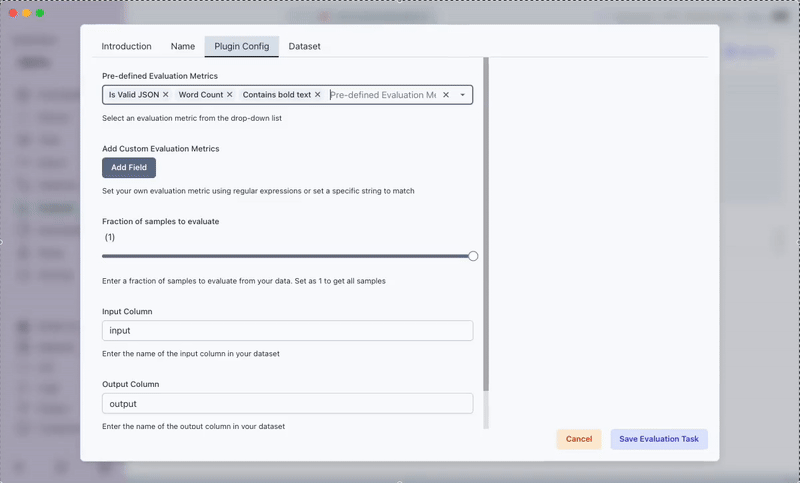Focus the Input Column text field
This screenshot has height=483, width=800.
point(287,331)
